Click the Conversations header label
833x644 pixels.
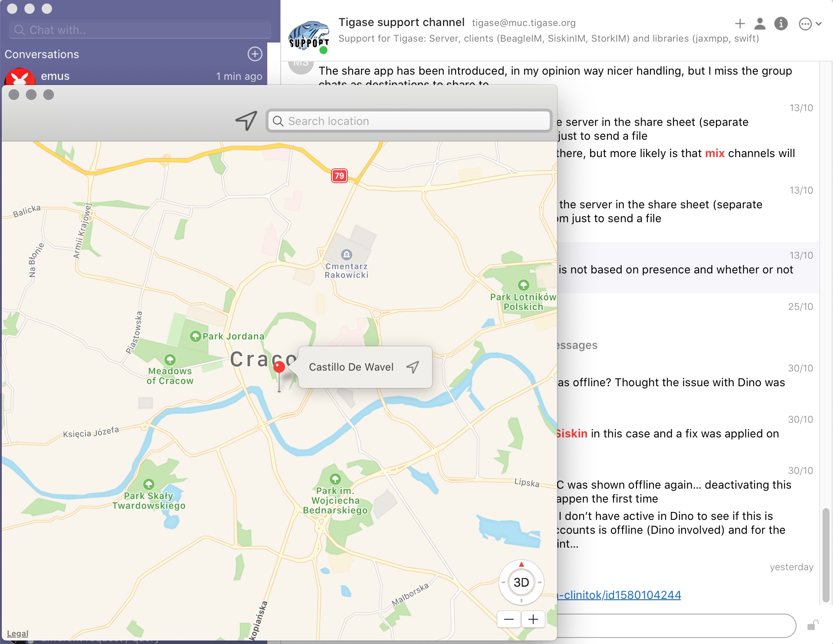click(42, 54)
